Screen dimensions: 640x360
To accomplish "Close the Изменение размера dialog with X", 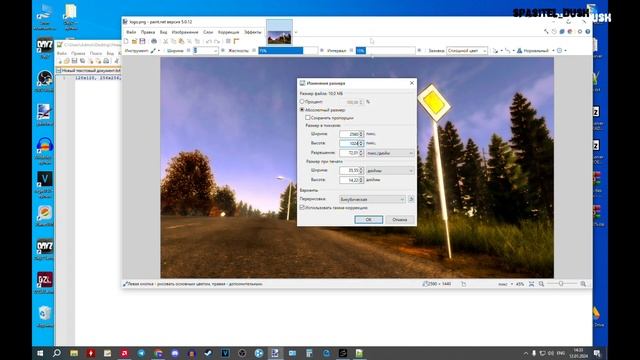I will (411, 83).
